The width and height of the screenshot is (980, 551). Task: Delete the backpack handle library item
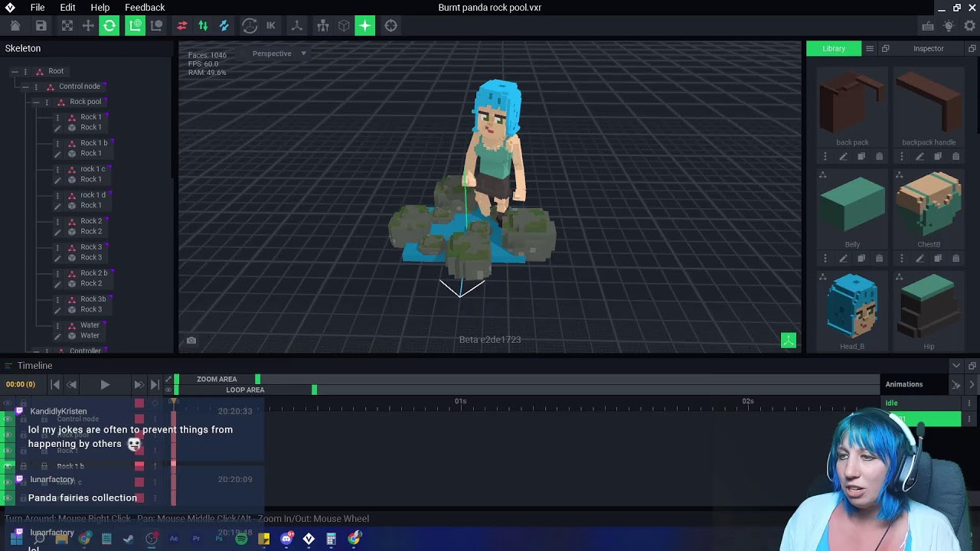(955, 157)
